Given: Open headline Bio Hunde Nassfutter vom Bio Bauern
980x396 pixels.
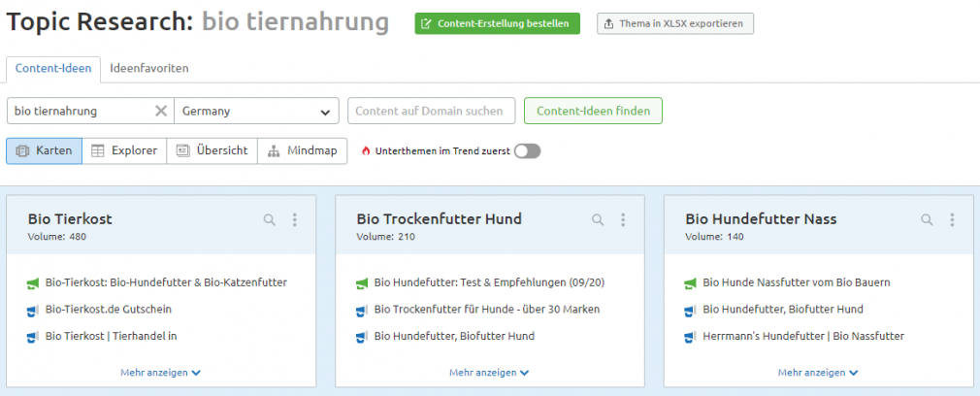Looking at the screenshot, I should pos(797,282).
